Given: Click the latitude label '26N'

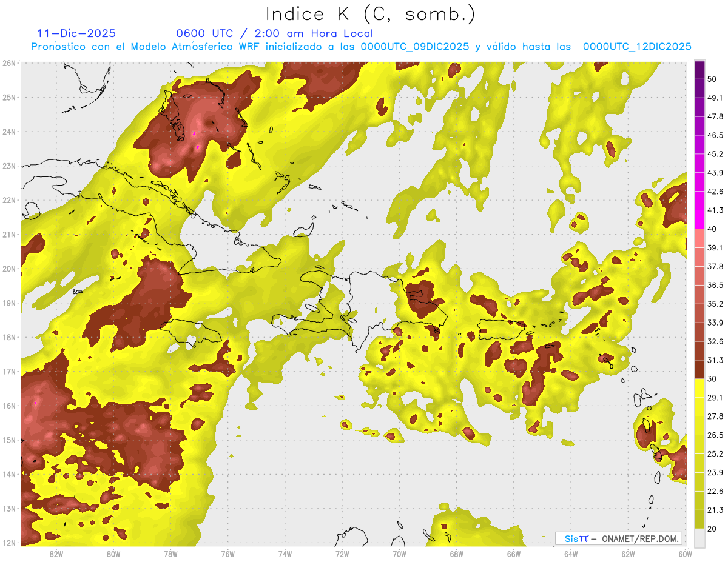Looking at the screenshot, I should point(9,63).
